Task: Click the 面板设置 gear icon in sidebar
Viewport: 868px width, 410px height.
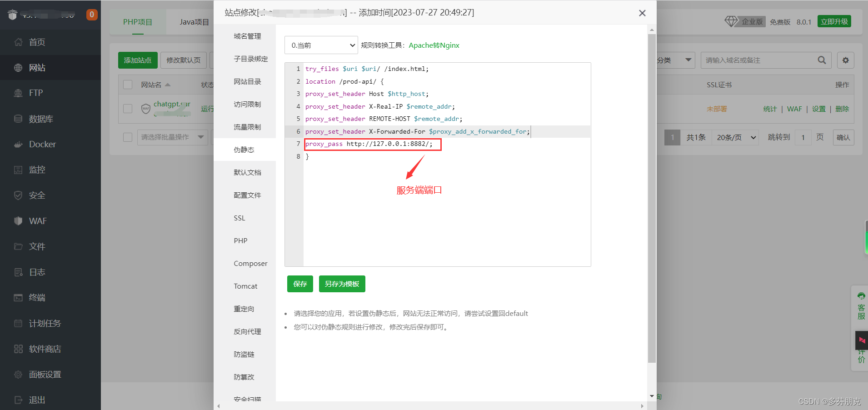Action: point(18,375)
